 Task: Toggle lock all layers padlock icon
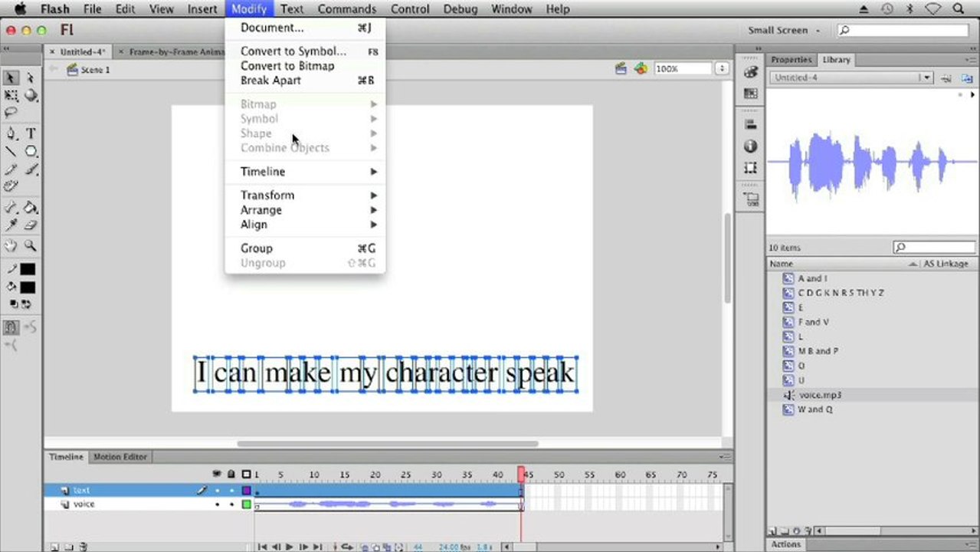point(231,475)
